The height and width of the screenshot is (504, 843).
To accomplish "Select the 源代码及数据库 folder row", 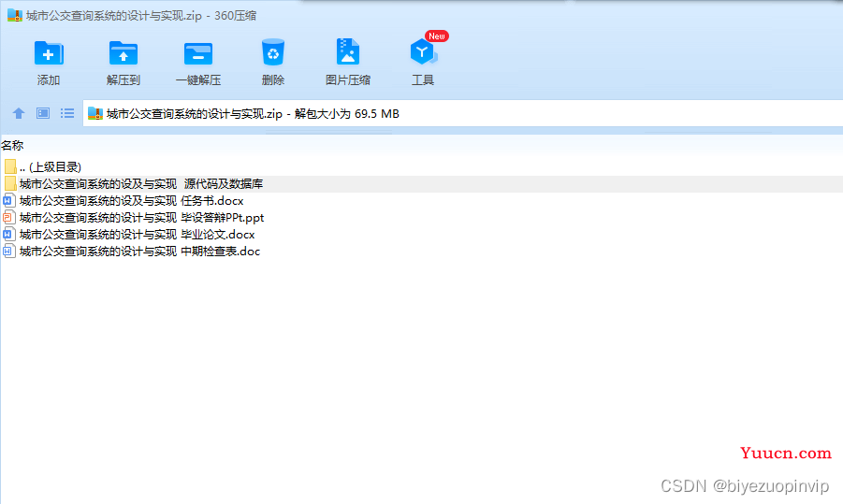I will 421,184.
